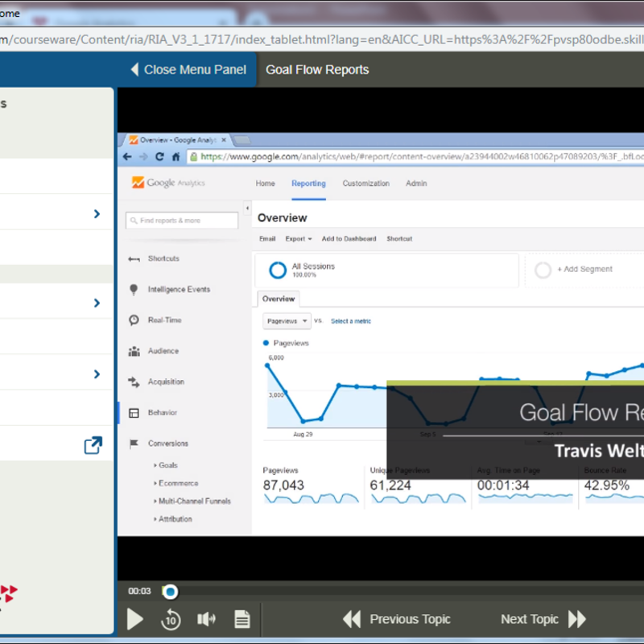644x644 pixels.
Task: Open the Export dropdown
Action: coord(299,238)
